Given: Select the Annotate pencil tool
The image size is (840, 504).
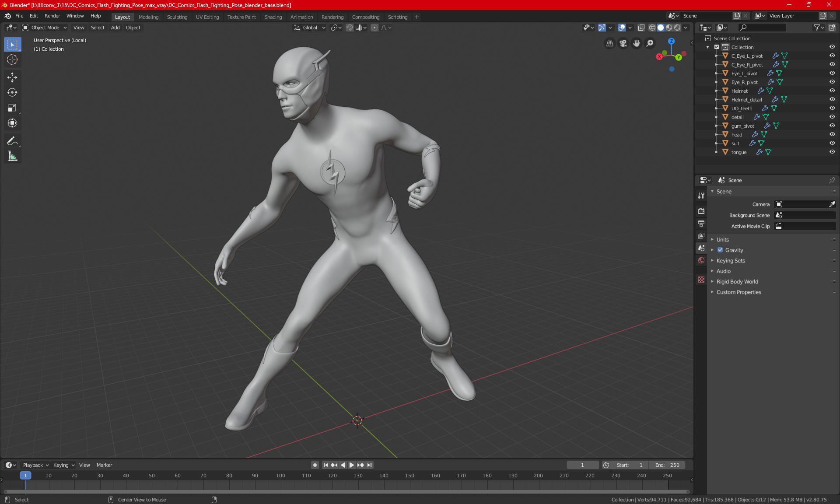Looking at the screenshot, I should [x=12, y=141].
